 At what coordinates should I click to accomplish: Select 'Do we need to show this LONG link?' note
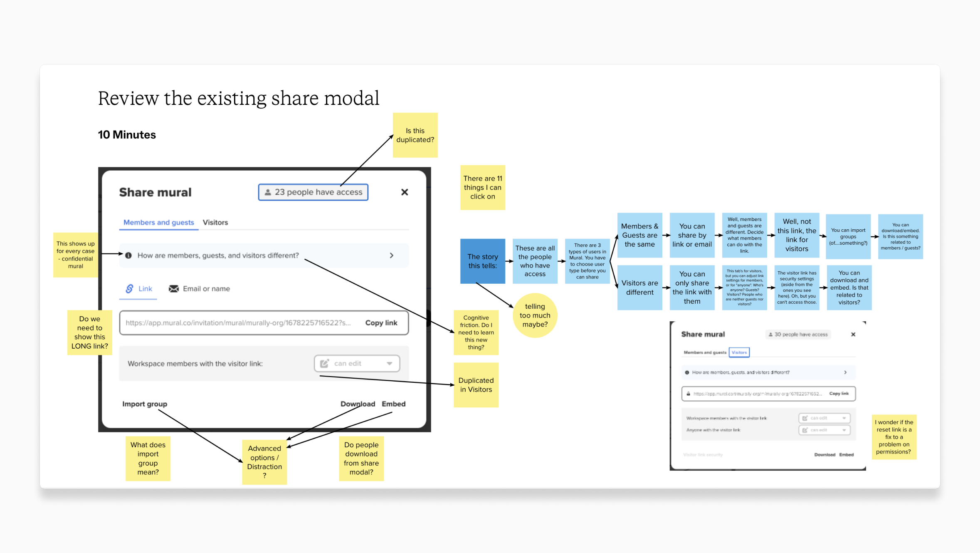90,332
